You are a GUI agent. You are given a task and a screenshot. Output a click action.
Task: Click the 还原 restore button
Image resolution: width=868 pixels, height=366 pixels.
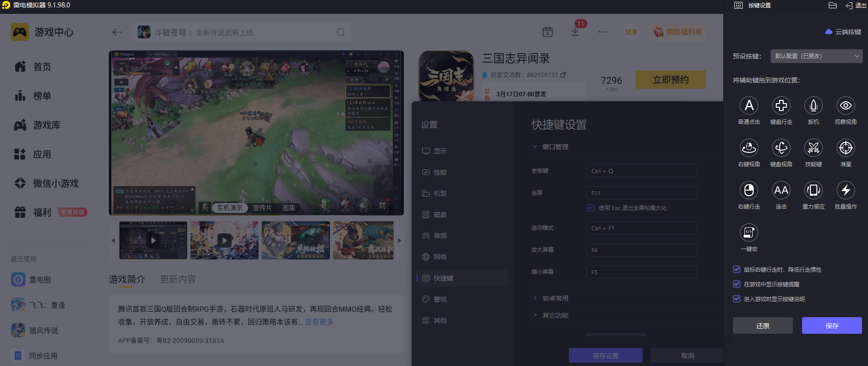[763, 325]
